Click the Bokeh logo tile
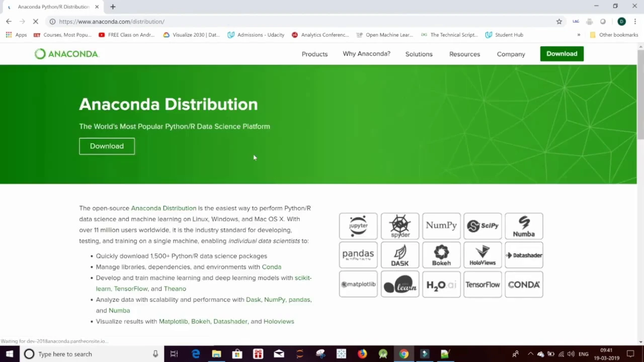 click(441, 255)
